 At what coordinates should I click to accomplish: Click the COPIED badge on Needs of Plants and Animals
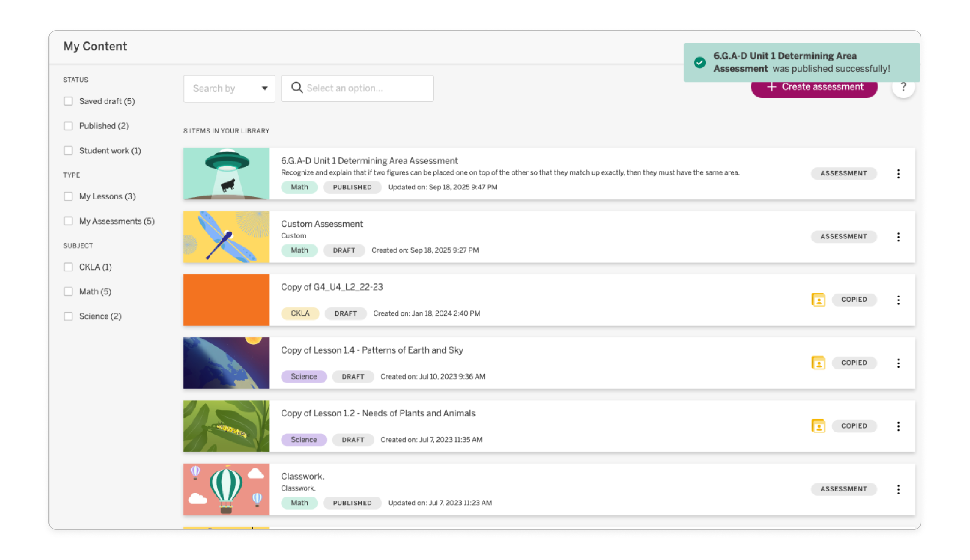(854, 426)
